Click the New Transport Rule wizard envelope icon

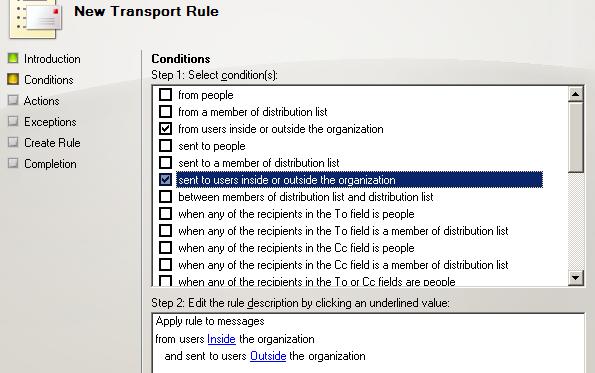(36, 18)
